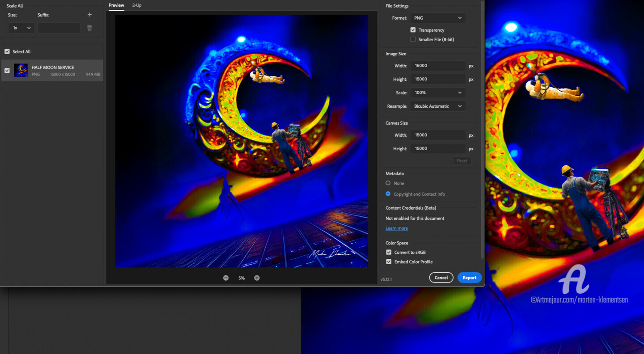This screenshot has width=644, height=354.
Task: Cancel the export dialog
Action: click(441, 278)
